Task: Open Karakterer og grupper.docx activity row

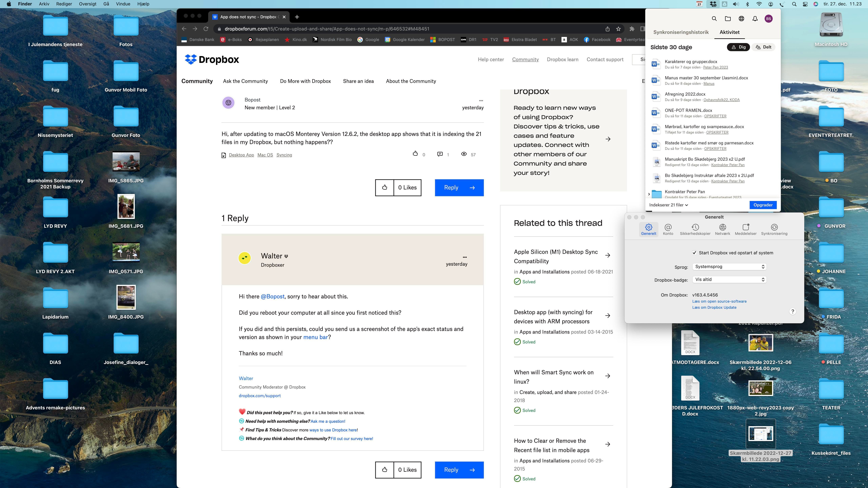Action: (712, 64)
